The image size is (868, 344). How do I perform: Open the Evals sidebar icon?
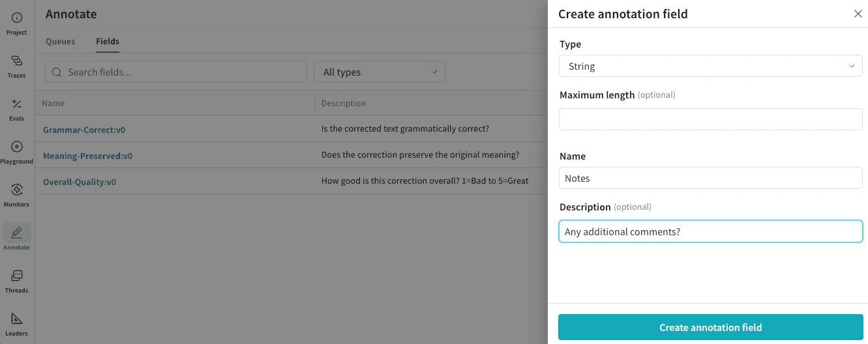17,109
